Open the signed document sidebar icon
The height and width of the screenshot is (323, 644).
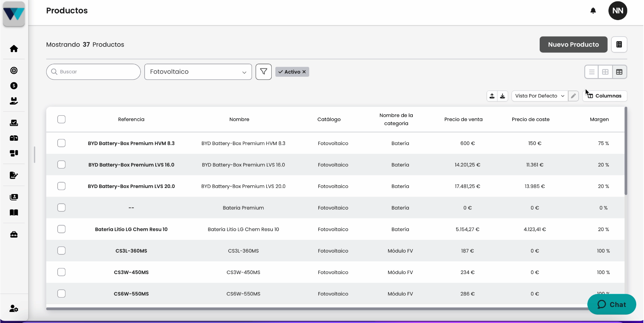pyautogui.click(x=14, y=175)
